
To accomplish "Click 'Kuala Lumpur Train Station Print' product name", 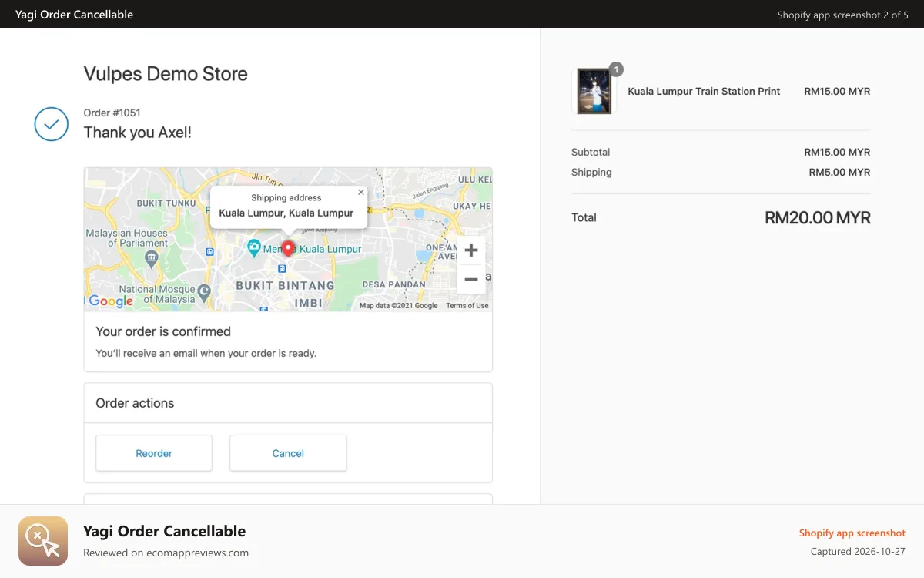I will coord(704,91).
